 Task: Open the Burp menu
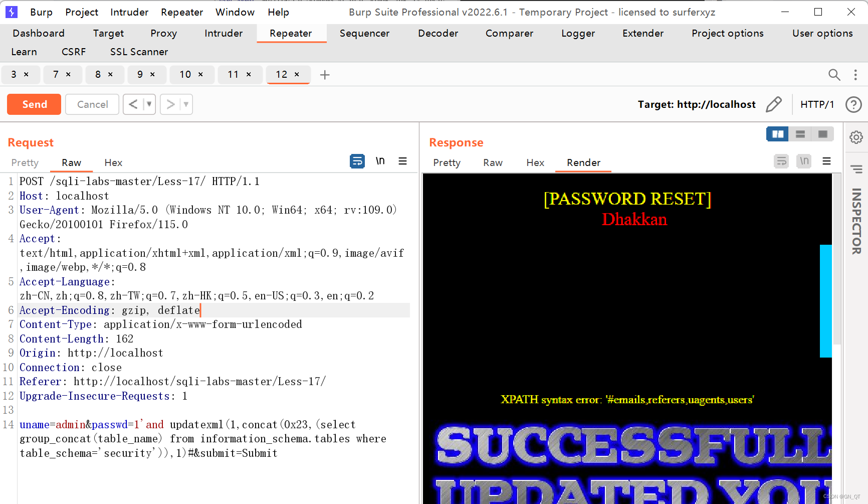(41, 12)
